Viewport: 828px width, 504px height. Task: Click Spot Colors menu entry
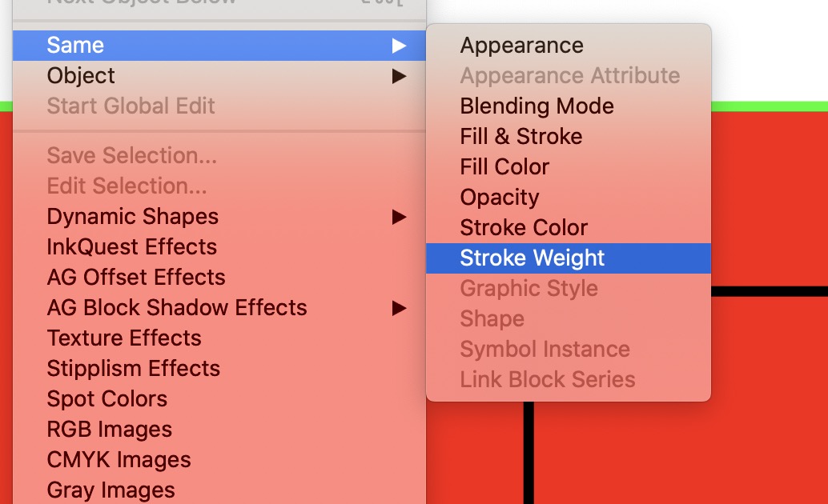[107, 399]
